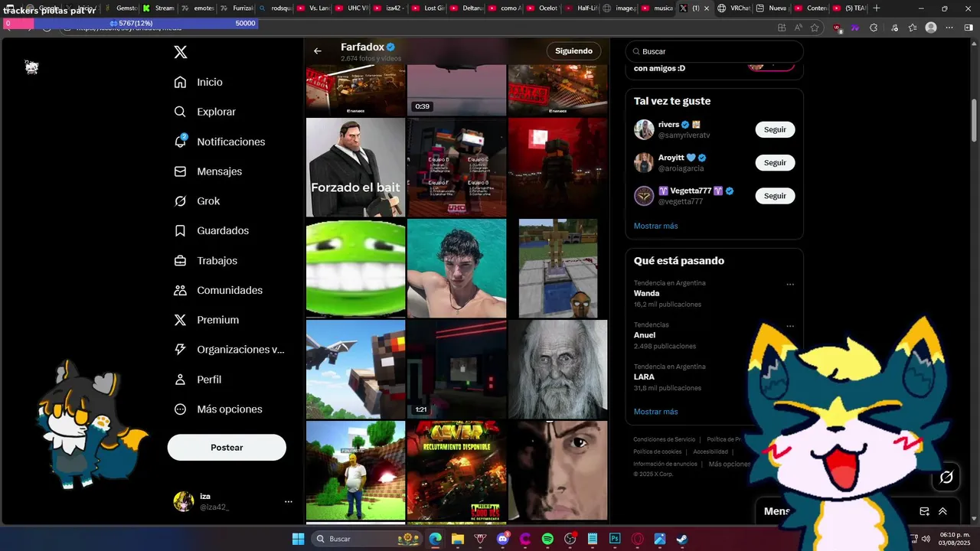980x551 pixels.
Task: Open the green smiling face media thumbnail
Action: [x=355, y=268]
